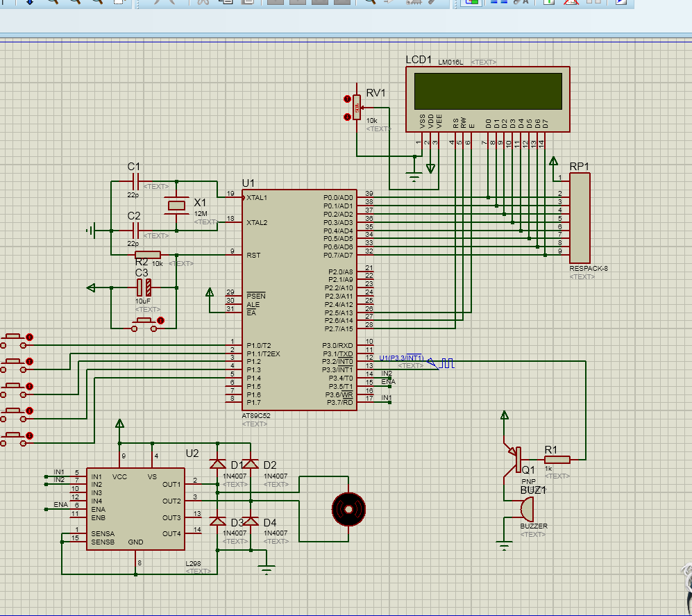Select the L298 motor driver U2
This screenshot has width=692, height=616.
[x=135, y=508]
